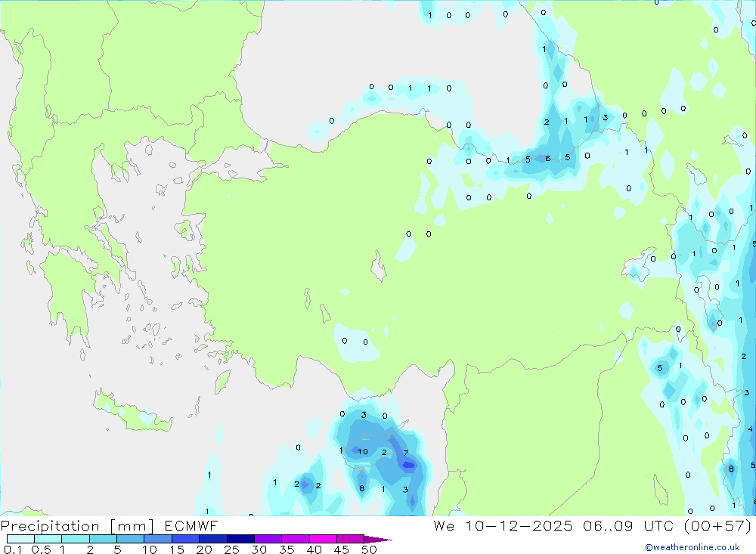The image size is (756, 554).
Task: Click the '45' legend scale label
Action: (x=342, y=549)
